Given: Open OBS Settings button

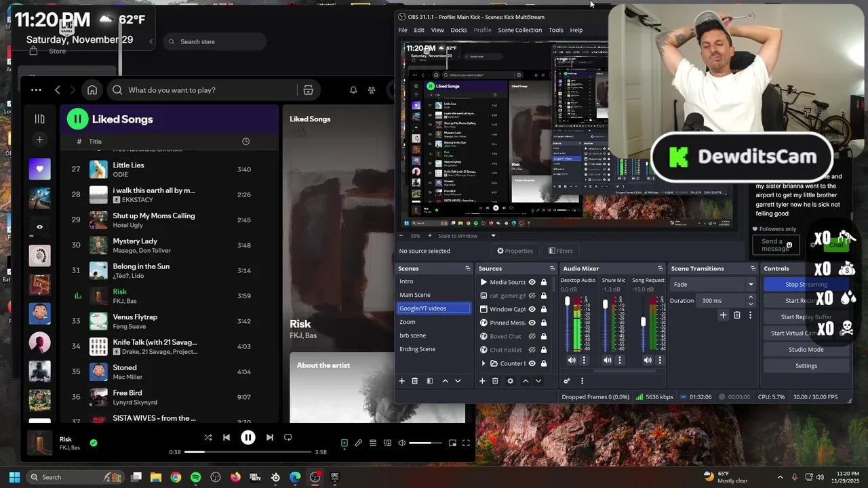Looking at the screenshot, I should [x=806, y=366].
